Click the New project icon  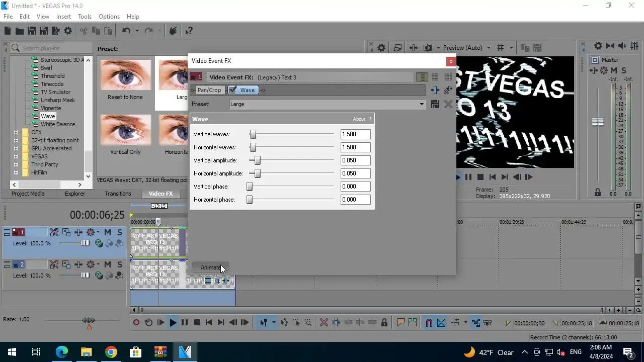tap(8, 31)
